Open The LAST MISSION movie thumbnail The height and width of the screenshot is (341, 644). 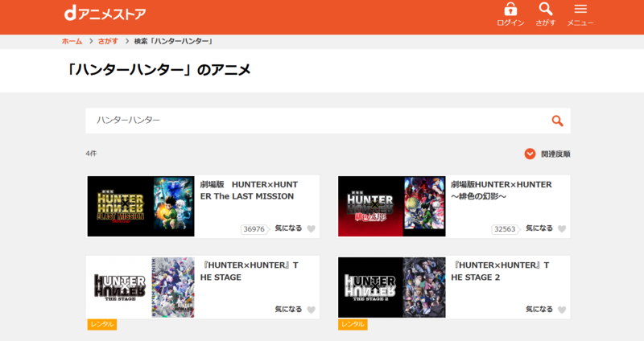point(141,206)
